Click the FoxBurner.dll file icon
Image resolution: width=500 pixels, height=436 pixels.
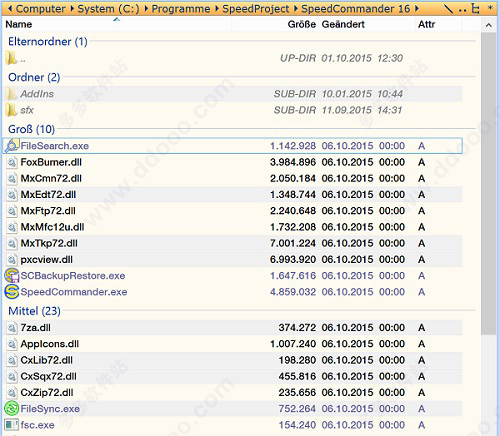point(12,162)
